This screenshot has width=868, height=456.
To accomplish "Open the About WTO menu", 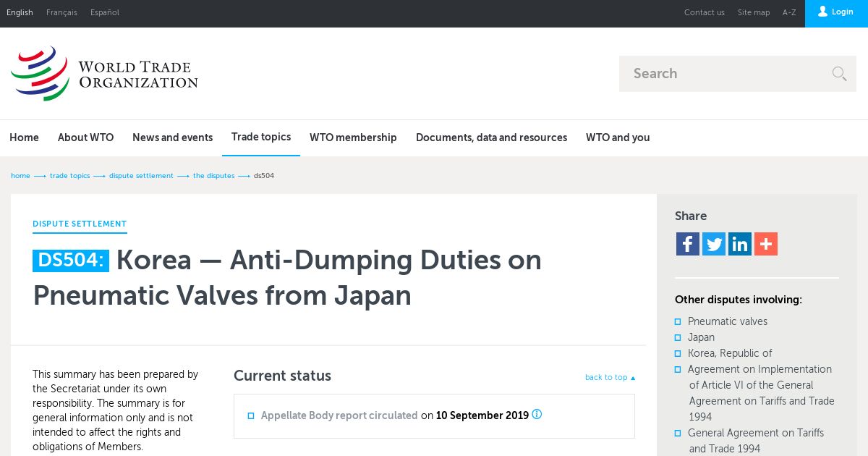I will [x=85, y=138].
